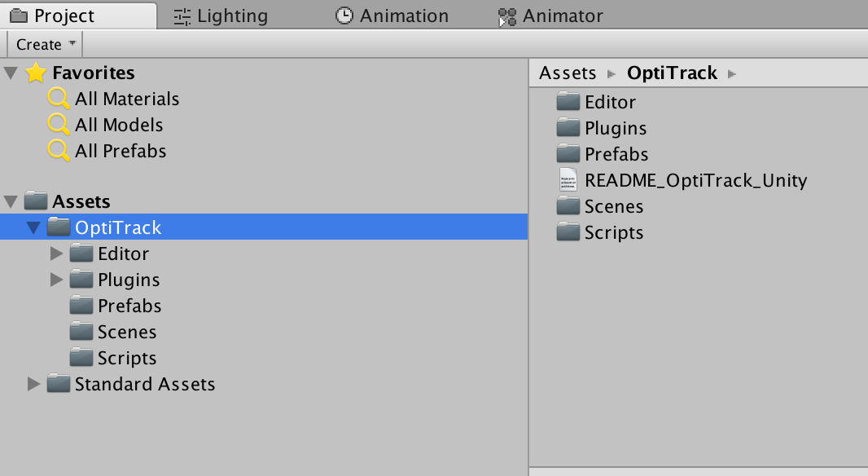Image resolution: width=868 pixels, height=476 pixels.
Task: Select the Editor folder in the right pane
Action: tap(610, 102)
